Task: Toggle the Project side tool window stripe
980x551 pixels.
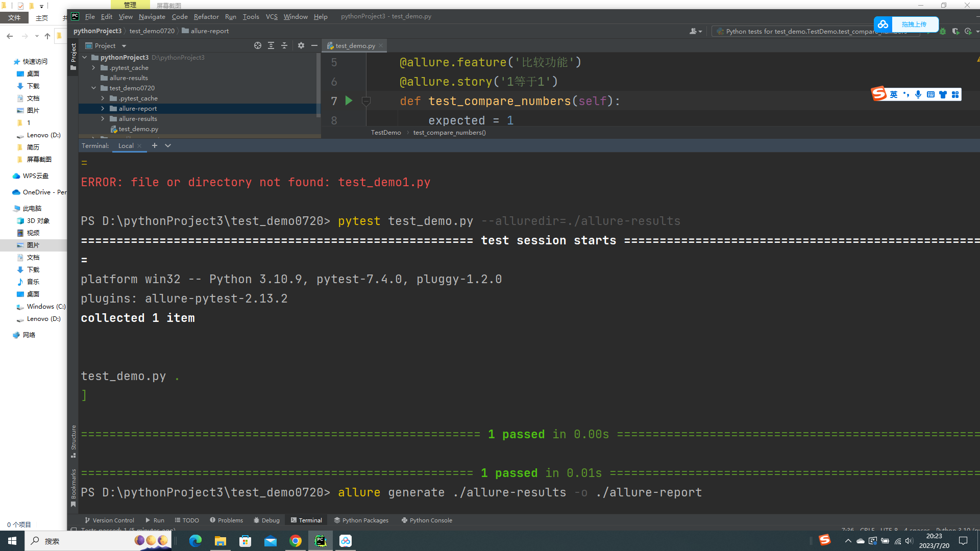Action: coord(73,56)
